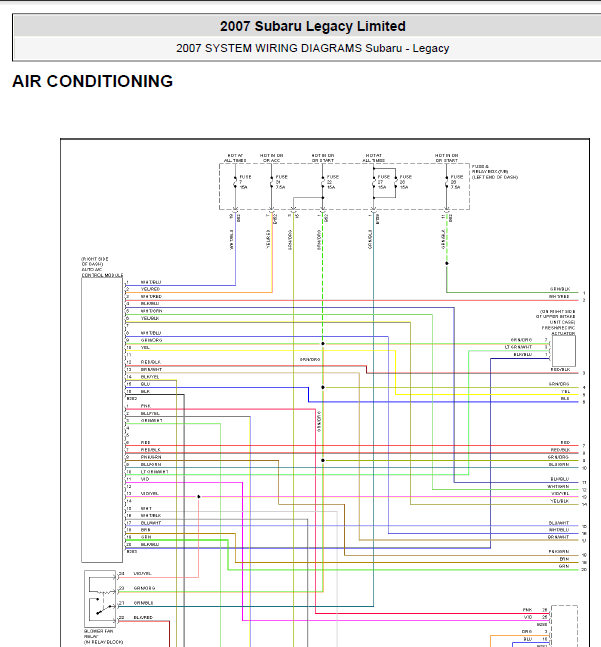
Task: Select "2007 SYSTEM WIRING DIAGRAMS Subaru - Legacy" subtitle
Action: click(x=312, y=48)
